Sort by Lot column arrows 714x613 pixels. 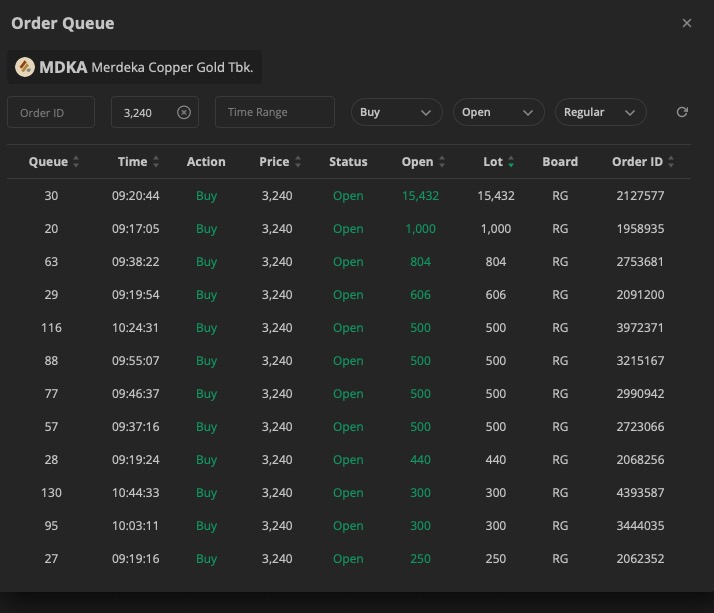511,162
